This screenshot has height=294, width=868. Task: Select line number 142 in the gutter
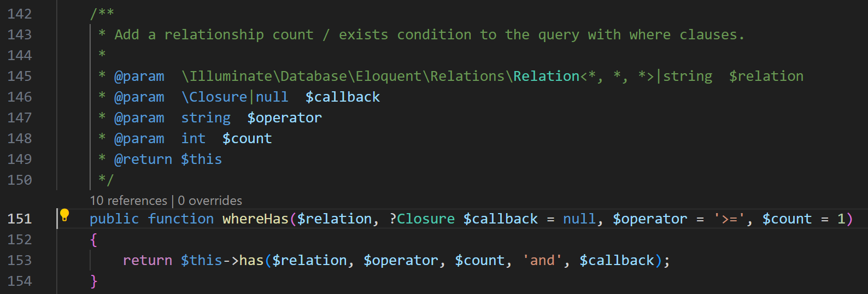pos(20,14)
